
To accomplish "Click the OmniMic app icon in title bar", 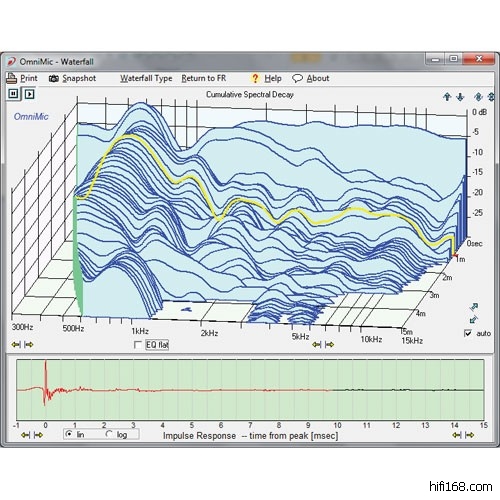I will [x=12, y=61].
